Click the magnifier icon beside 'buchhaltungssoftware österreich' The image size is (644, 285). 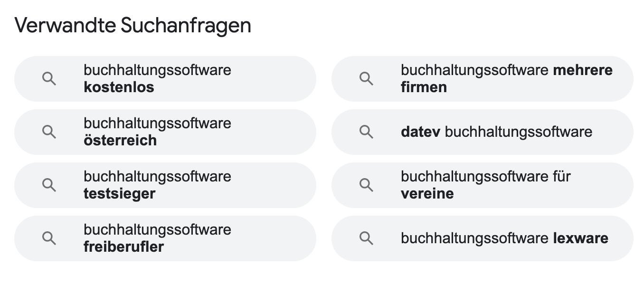49,132
